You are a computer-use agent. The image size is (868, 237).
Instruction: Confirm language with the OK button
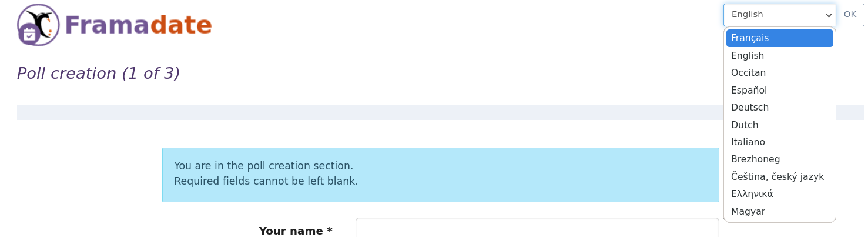[850, 15]
